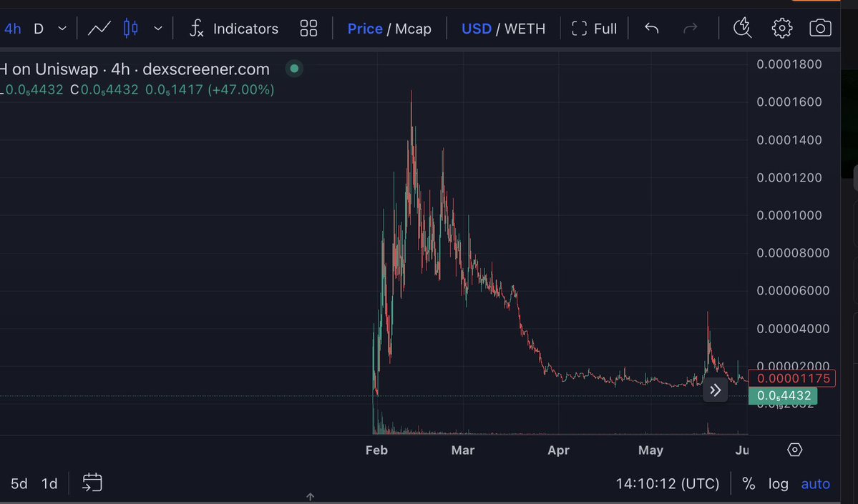The width and height of the screenshot is (858, 504).
Task: Select the candlestick chart style
Action: 130,29
